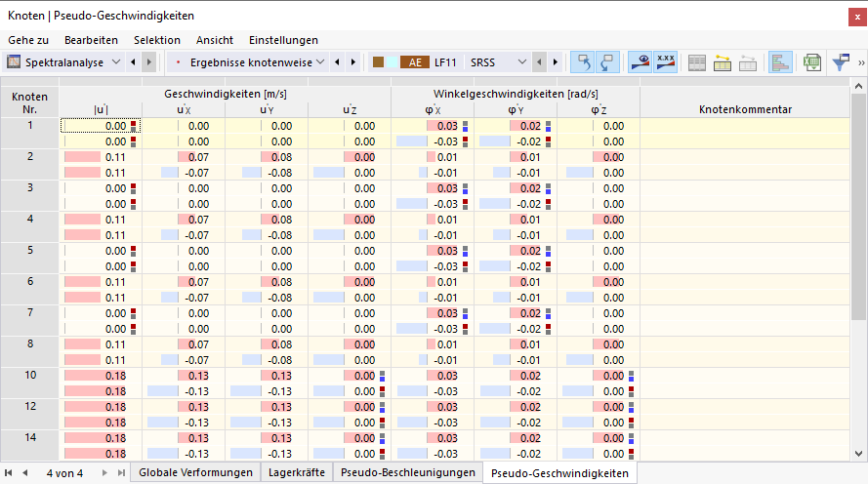Open the Einstellungen menu
868x484 pixels.
click(283, 40)
